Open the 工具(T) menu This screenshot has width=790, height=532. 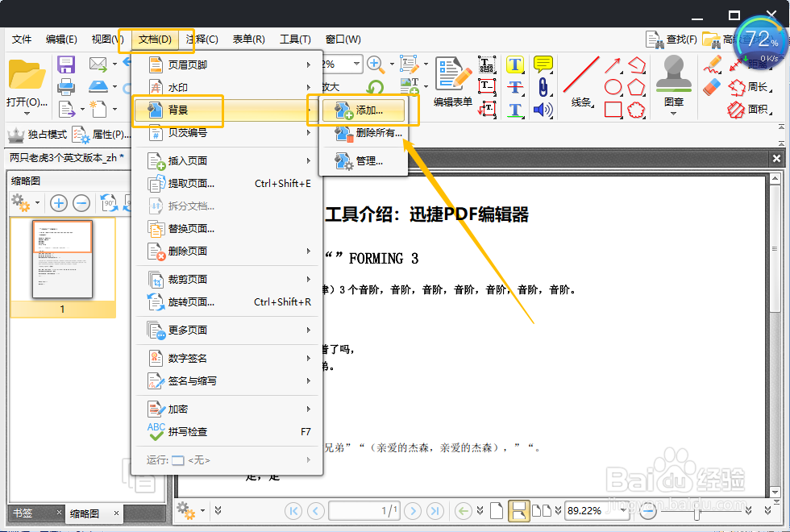(x=295, y=39)
